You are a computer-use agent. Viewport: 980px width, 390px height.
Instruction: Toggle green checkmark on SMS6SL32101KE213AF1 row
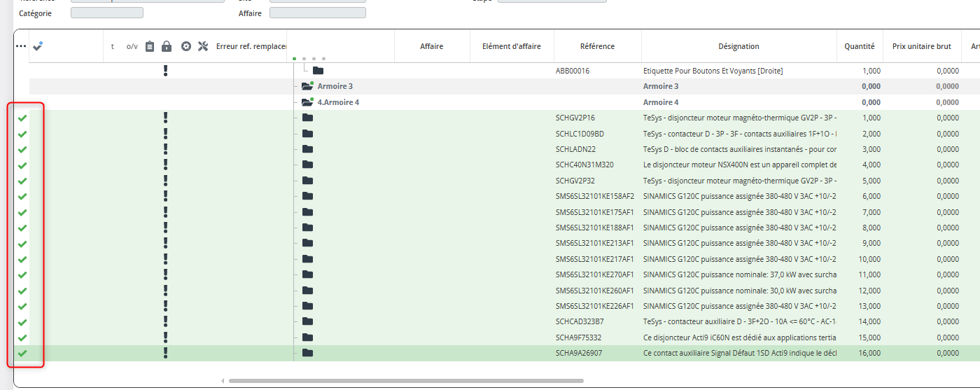click(x=22, y=244)
